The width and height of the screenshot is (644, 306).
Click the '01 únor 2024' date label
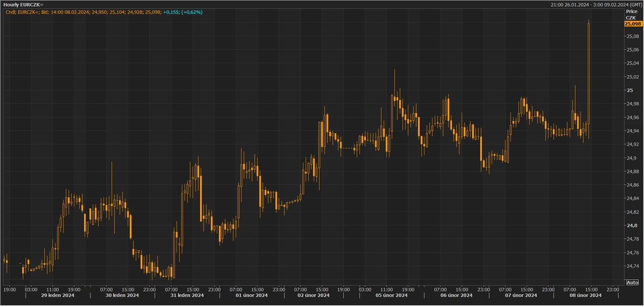click(252, 295)
